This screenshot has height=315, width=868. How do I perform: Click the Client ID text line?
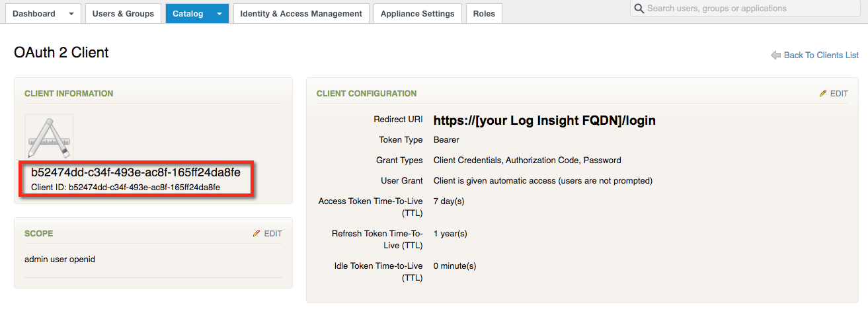click(x=126, y=187)
